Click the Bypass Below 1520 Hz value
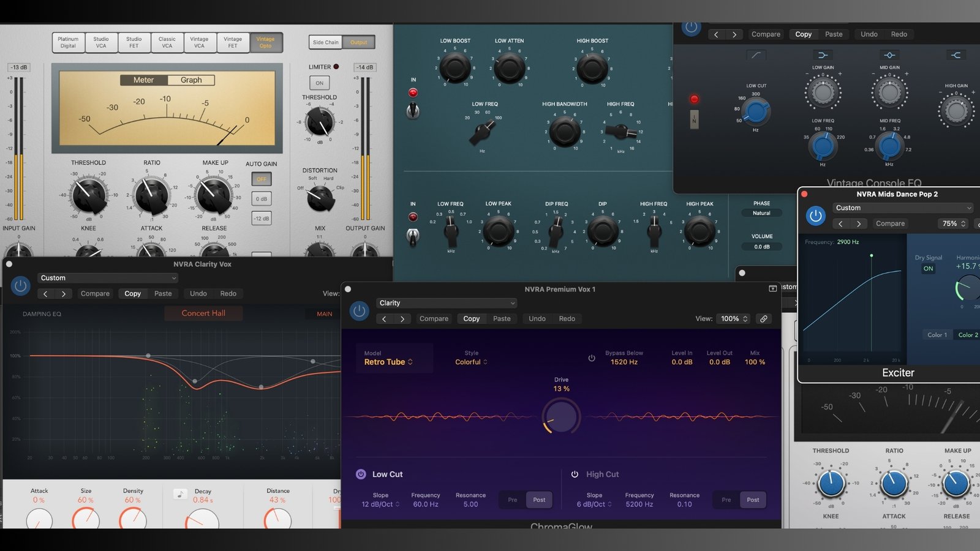The width and height of the screenshot is (980, 551). [624, 362]
